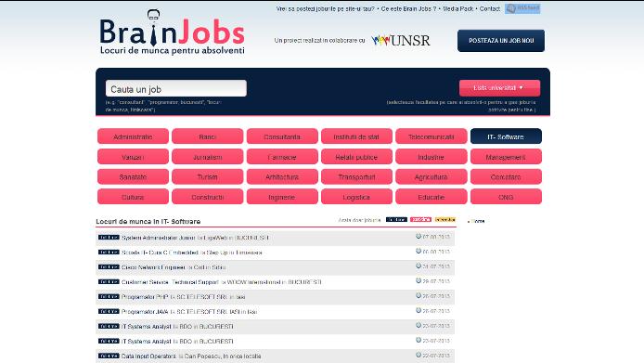This screenshot has width=644, height=363.
Task: Open the RSS feed icon link
Action: pos(522,8)
